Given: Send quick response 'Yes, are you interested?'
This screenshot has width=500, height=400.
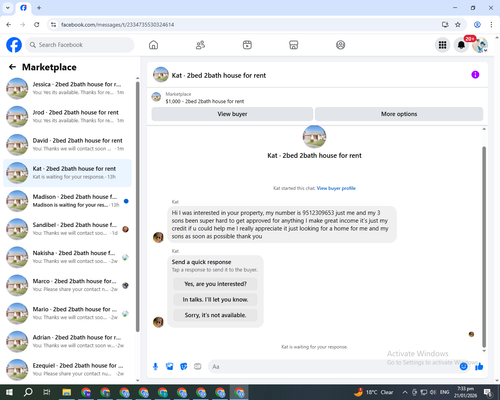Looking at the screenshot, I should click(215, 284).
